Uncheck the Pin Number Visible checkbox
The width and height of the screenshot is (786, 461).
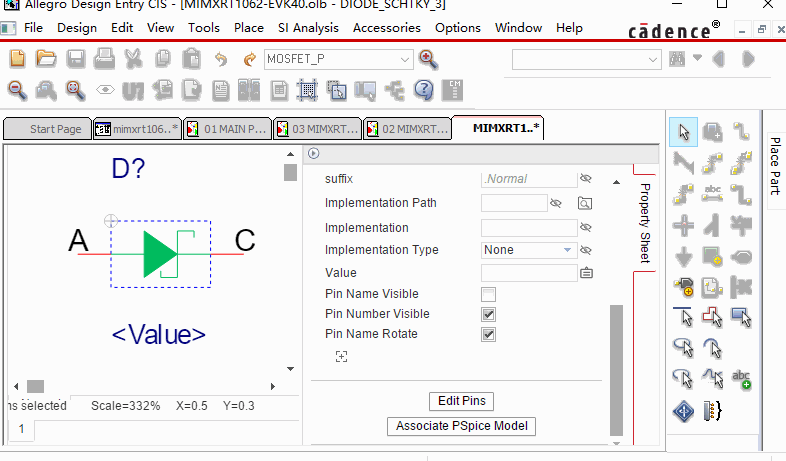pyautogui.click(x=488, y=314)
